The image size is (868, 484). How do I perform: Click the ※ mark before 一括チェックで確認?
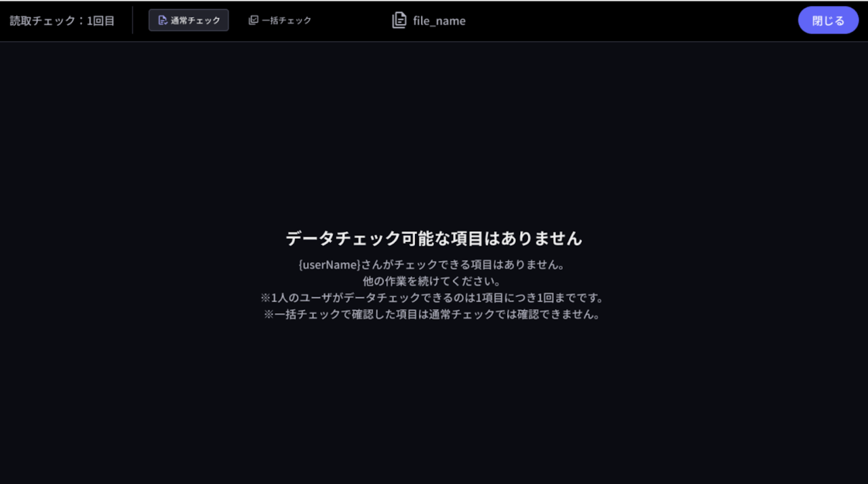pos(269,315)
